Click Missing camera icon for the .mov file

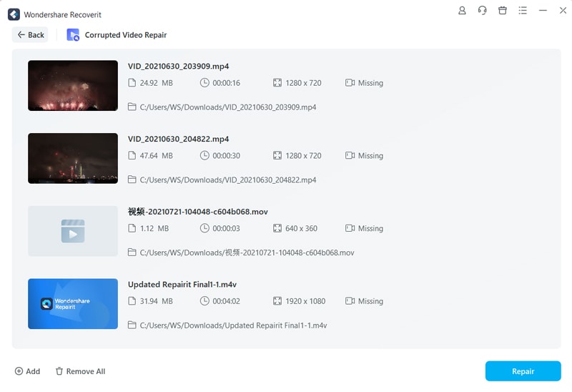pyautogui.click(x=350, y=228)
